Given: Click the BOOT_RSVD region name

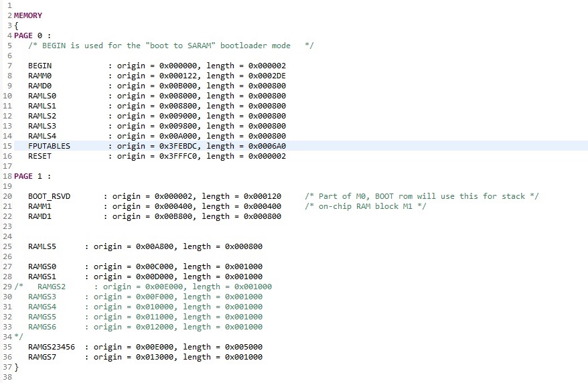Looking at the screenshot, I should coord(49,196).
